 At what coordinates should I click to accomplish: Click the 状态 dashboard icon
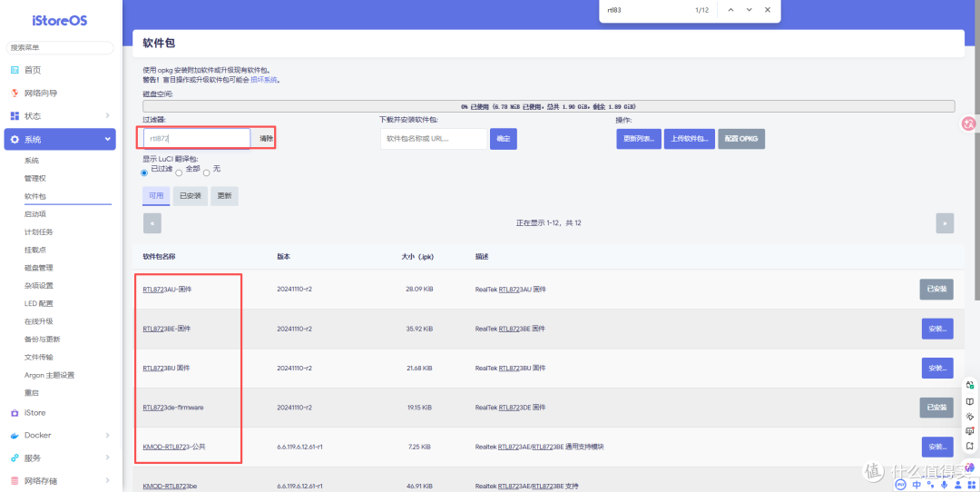pos(15,115)
